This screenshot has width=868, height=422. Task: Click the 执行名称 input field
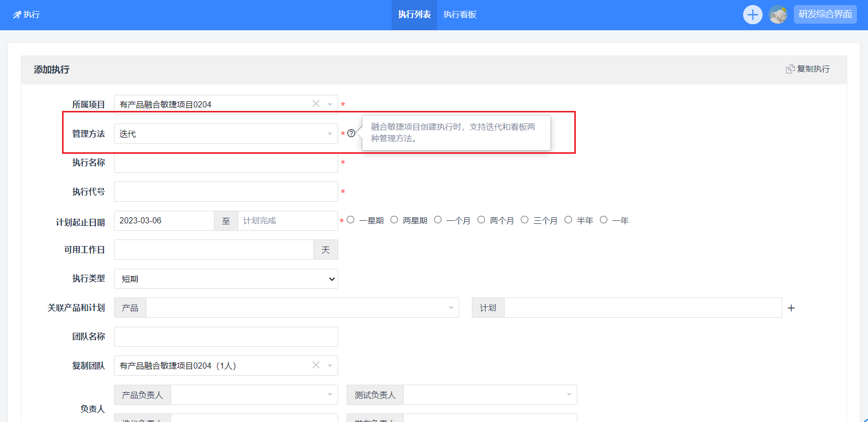tap(226, 163)
